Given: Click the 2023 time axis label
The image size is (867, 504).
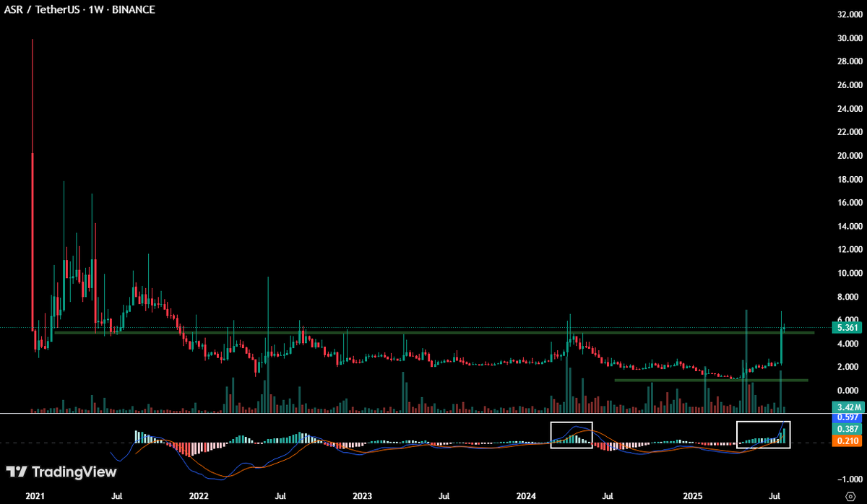Looking at the screenshot, I should pyautogui.click(x=363, y=497).
